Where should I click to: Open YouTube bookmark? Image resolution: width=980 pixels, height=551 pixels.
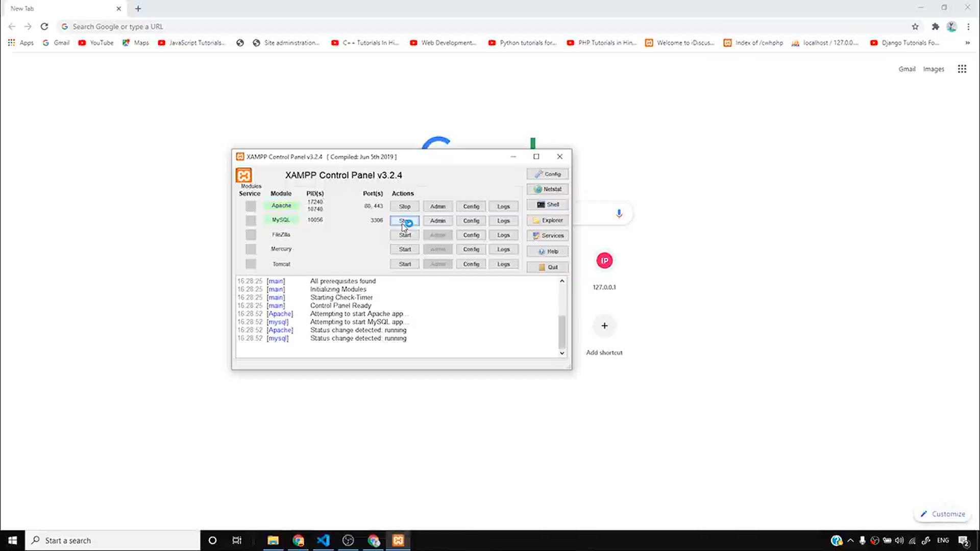point(96,43)
